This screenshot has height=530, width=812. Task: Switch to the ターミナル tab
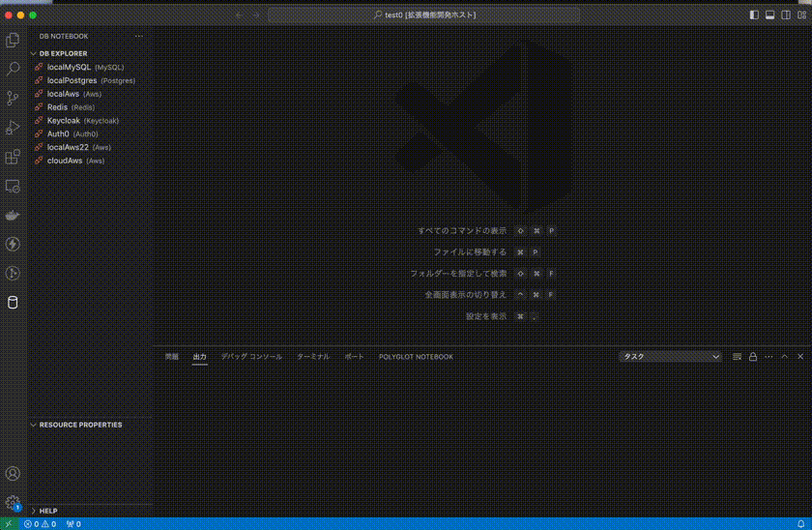point(313,357)
